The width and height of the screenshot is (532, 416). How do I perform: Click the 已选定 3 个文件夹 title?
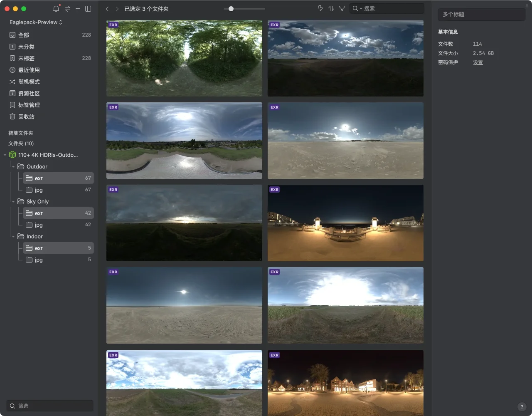147,9
